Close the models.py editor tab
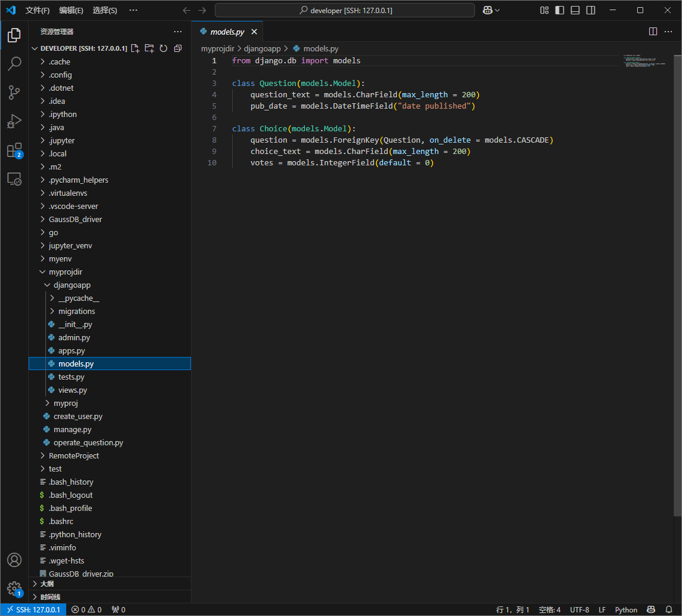 tap(254, 32)
